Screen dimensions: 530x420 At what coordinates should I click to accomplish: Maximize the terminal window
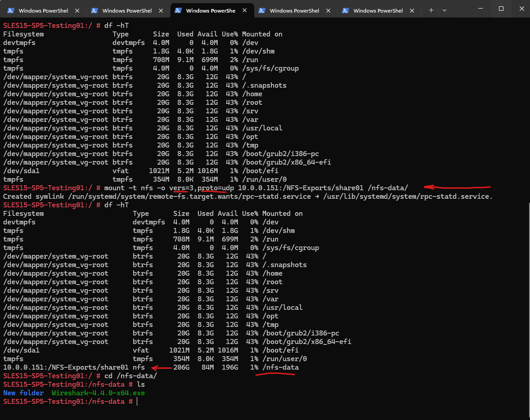[501, 9]
